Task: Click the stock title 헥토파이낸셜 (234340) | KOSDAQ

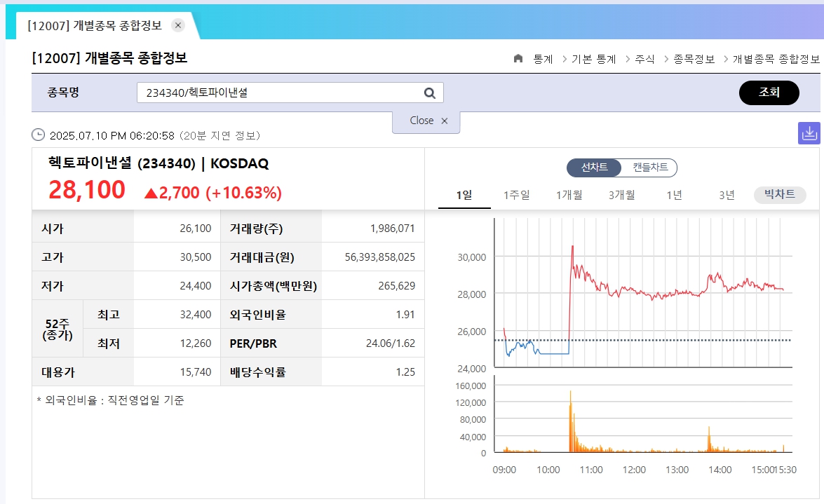Action: click(x=158, y=163)
